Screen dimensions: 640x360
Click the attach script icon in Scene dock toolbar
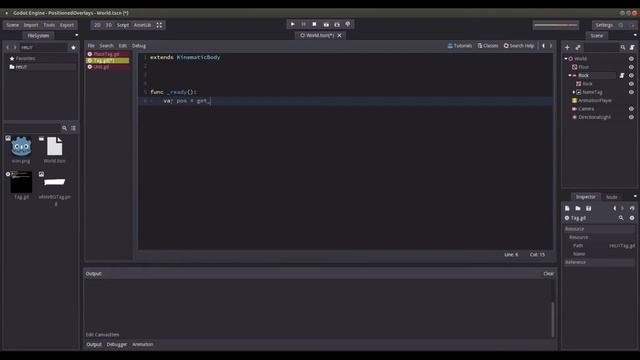[x=632, y=47]
